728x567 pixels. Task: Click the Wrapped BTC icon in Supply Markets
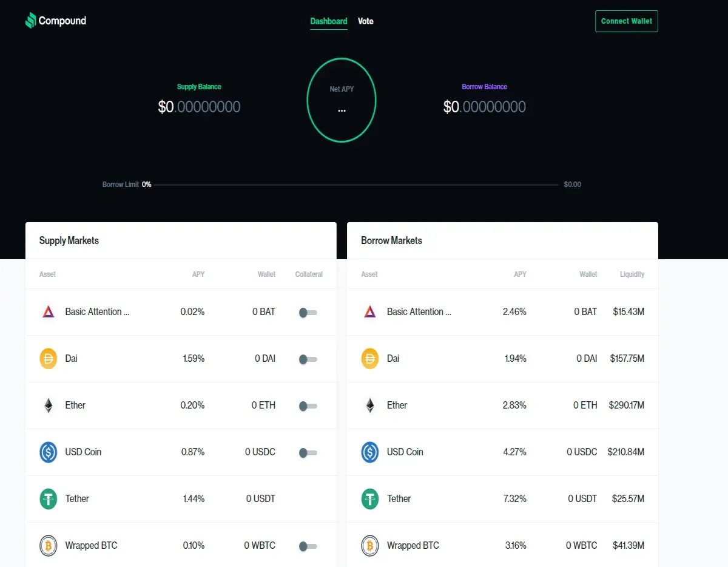48,545
